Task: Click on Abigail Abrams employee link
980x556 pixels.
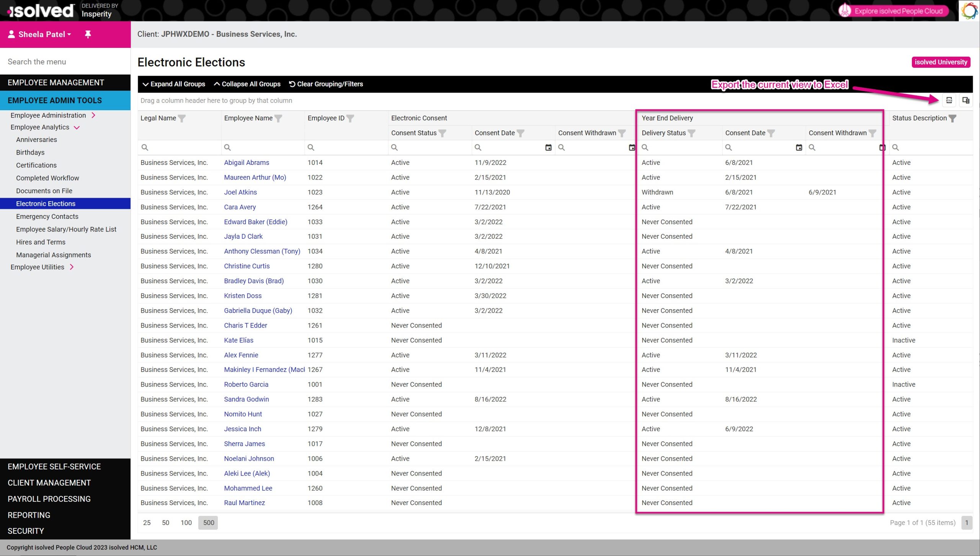Action: (246, 162)
